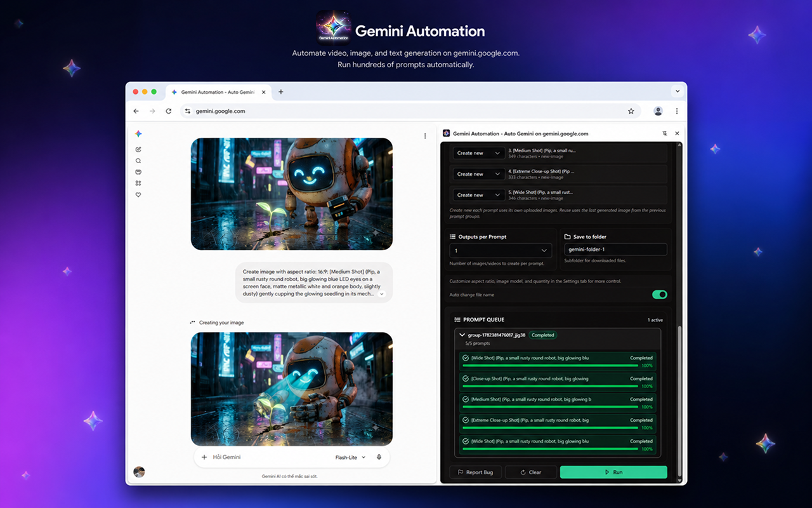Click the side panel vertical scrollbar
This screenshot has height=508, width=812.
[680, 400]
